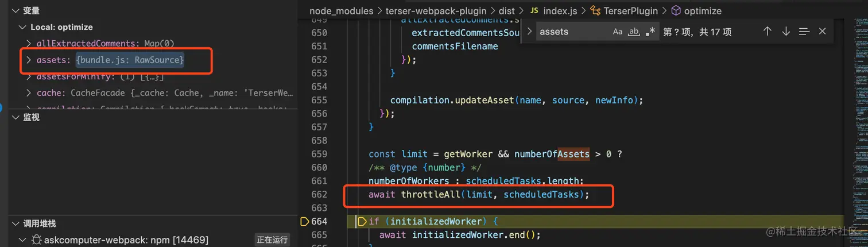Click the TerserPlugin class symbol icon
Viewport: 868px width, 247px height.
(595, 11)
